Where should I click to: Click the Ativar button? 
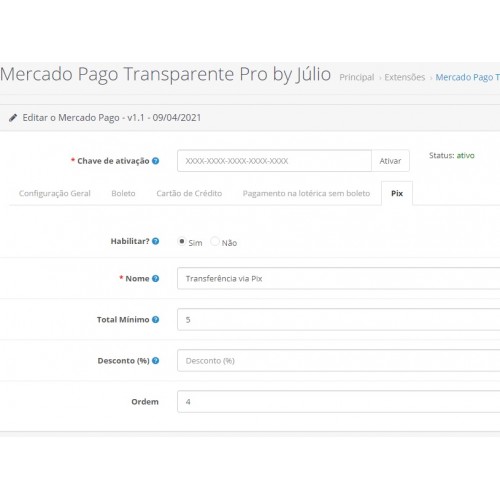[390, 161]
